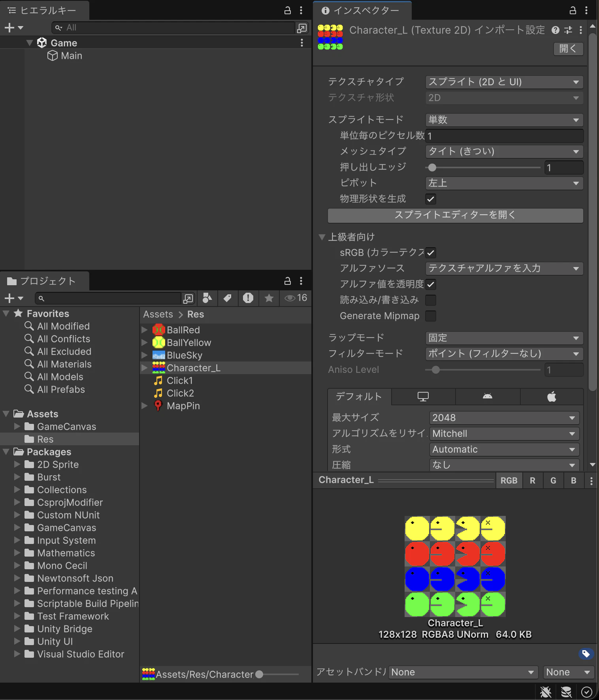Image resolution: width=599 pixels, height=700 pixels.
Task: Open Mitchell resize algorithm dropdown
Action: point(504,434)
